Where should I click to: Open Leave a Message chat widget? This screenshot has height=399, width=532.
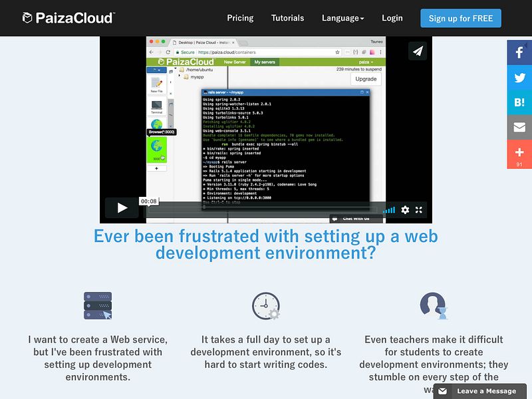(x=479, y=391)
